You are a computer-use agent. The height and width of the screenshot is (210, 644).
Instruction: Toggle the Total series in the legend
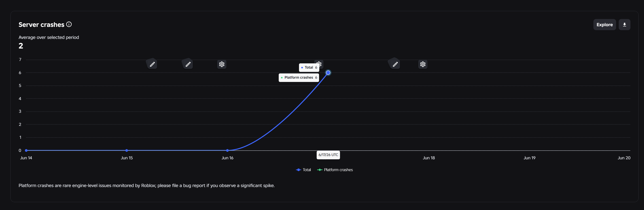[x=303, y=170]
